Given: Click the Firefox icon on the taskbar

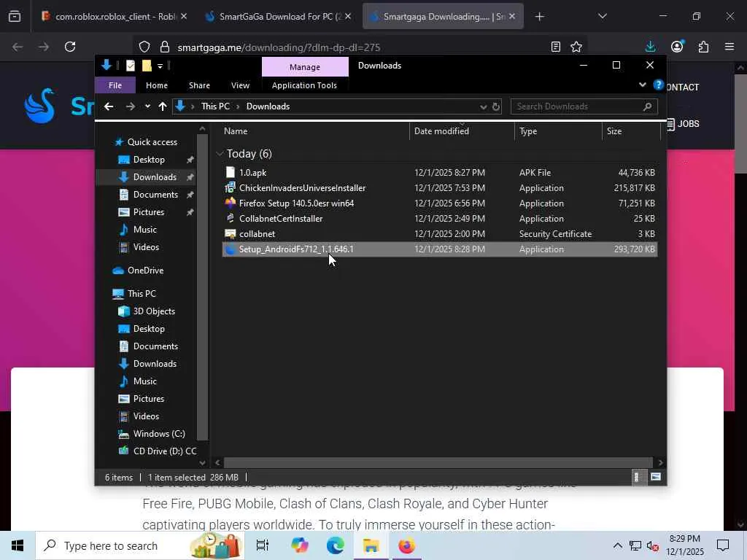Looking at the screenshot, I should tap(406, 545).
